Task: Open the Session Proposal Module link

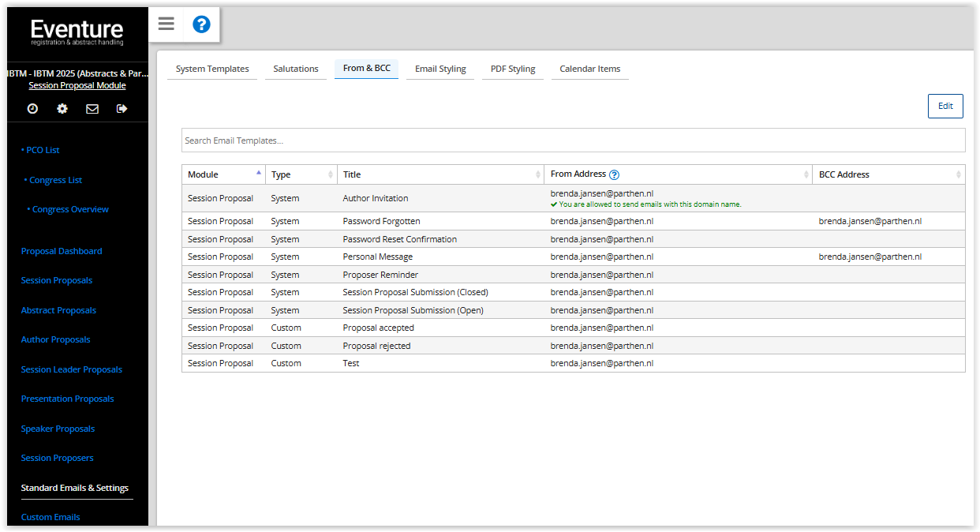Action: click(x=77, y=85)
